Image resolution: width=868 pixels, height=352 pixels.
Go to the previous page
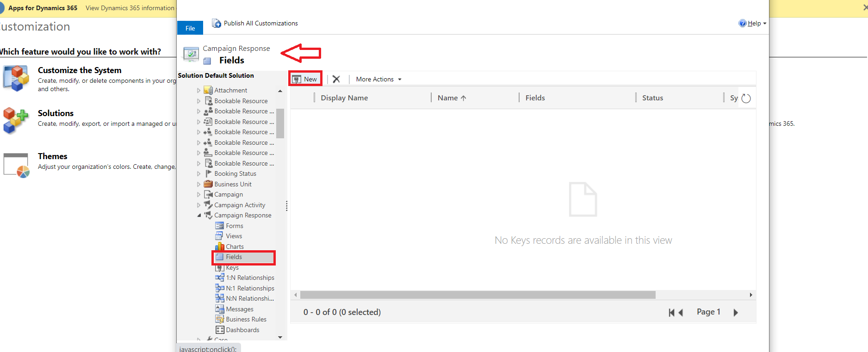(x=681, y=313)
